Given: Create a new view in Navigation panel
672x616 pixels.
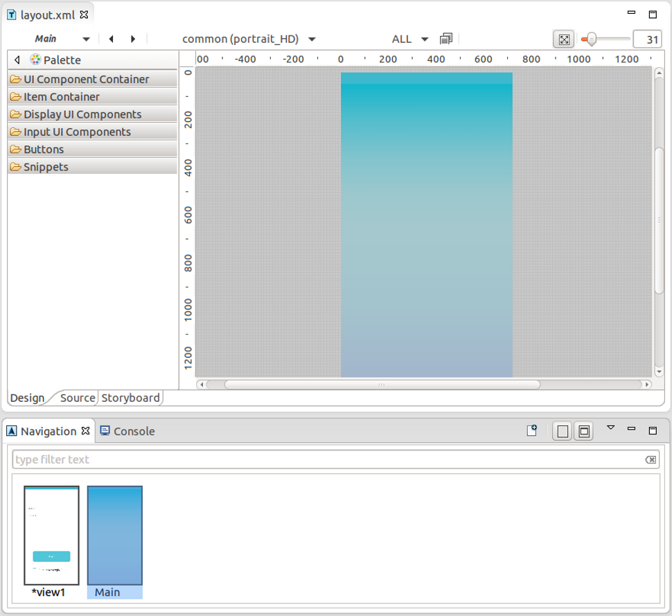Looking at the screenshot, I should coord(531,431).
